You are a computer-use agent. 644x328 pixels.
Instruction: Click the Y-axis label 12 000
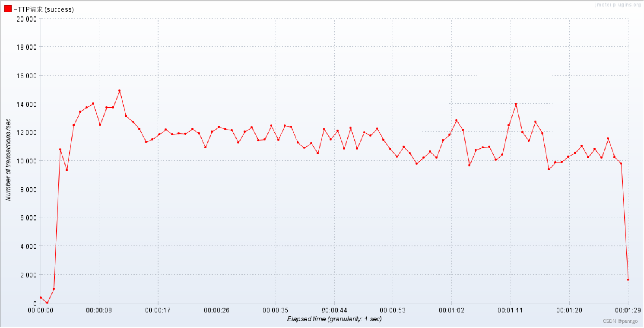tap(28, 132)
